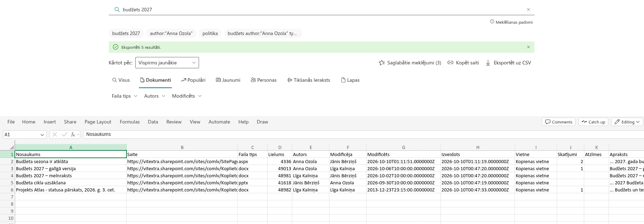Open the Excel Insert tab
644x224 pixels.
[49, 122]
